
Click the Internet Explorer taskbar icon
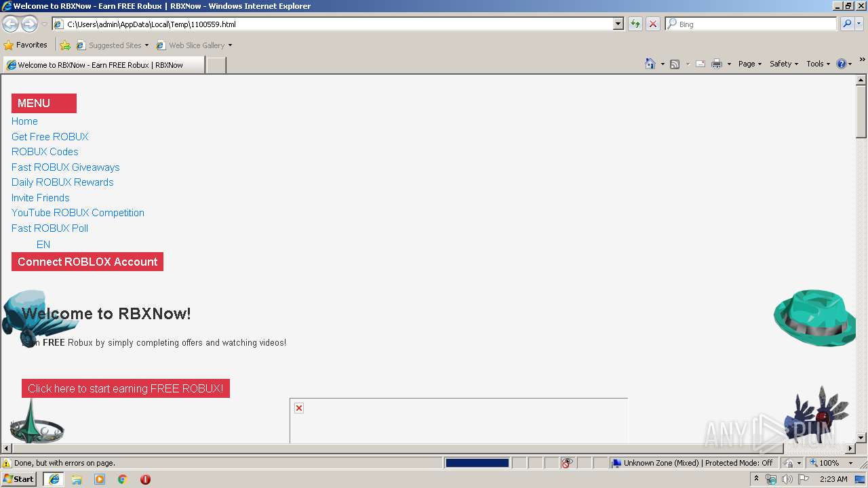click(x=54, y=479)
